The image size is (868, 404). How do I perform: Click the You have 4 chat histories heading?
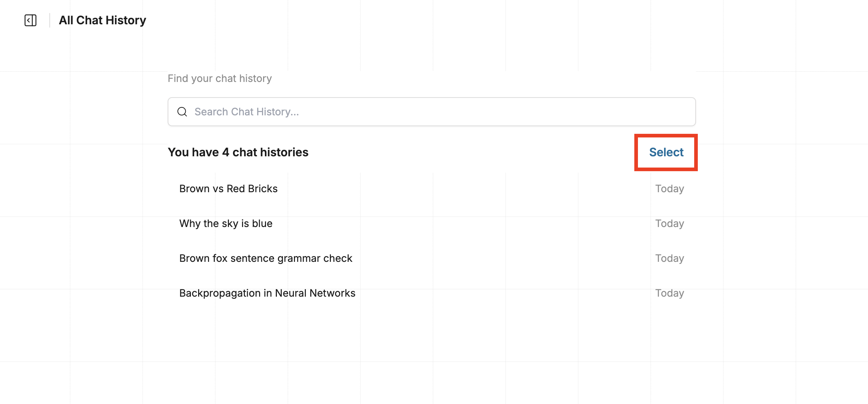coord(238,152)
